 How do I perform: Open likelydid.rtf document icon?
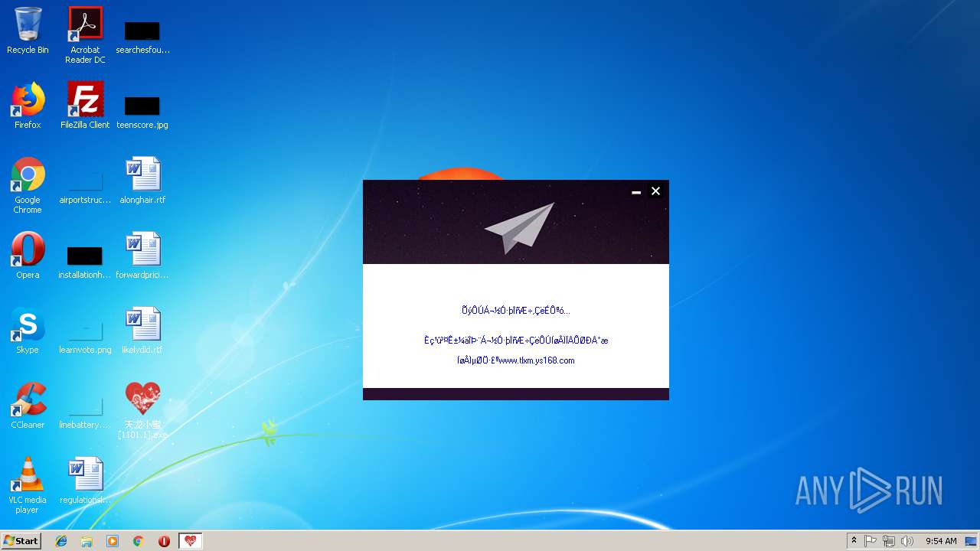pyautogui.click(x=142, y=331)
